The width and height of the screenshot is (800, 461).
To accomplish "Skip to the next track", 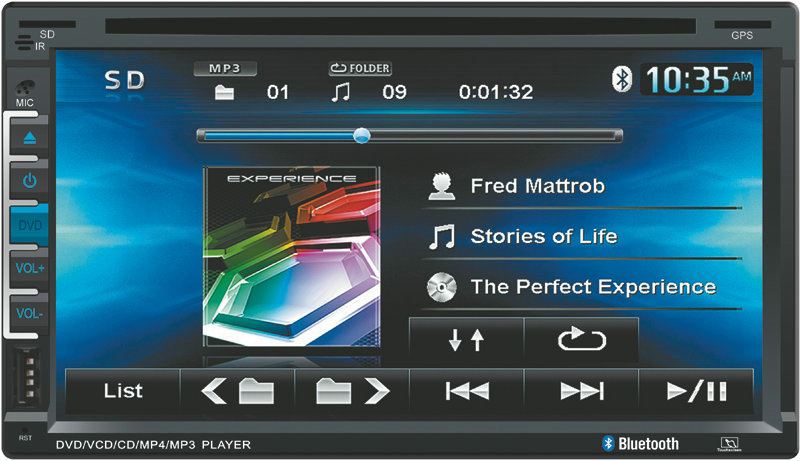I will point(581,391).
